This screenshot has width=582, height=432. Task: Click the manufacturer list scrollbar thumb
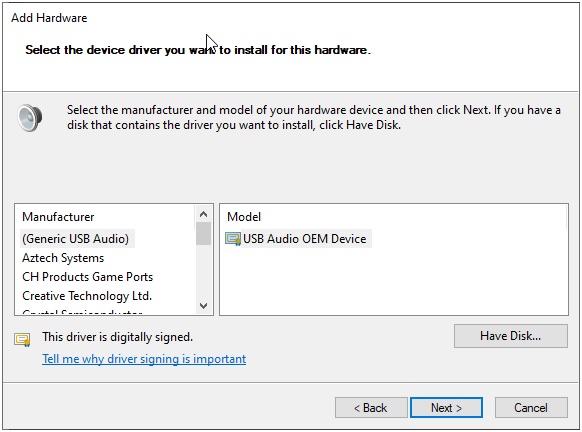click(x=203, y=233)
